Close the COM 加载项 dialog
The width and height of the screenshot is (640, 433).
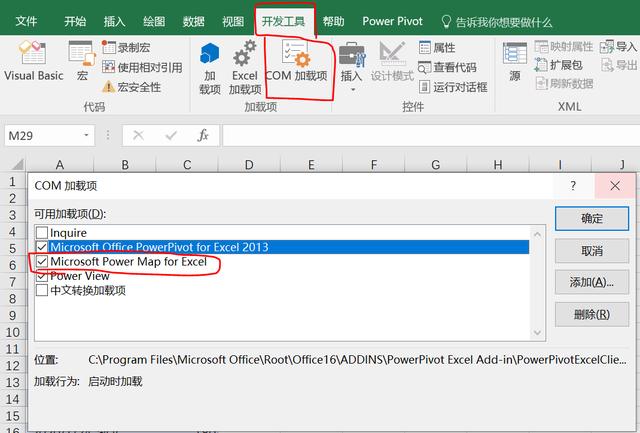pos(615,186)
